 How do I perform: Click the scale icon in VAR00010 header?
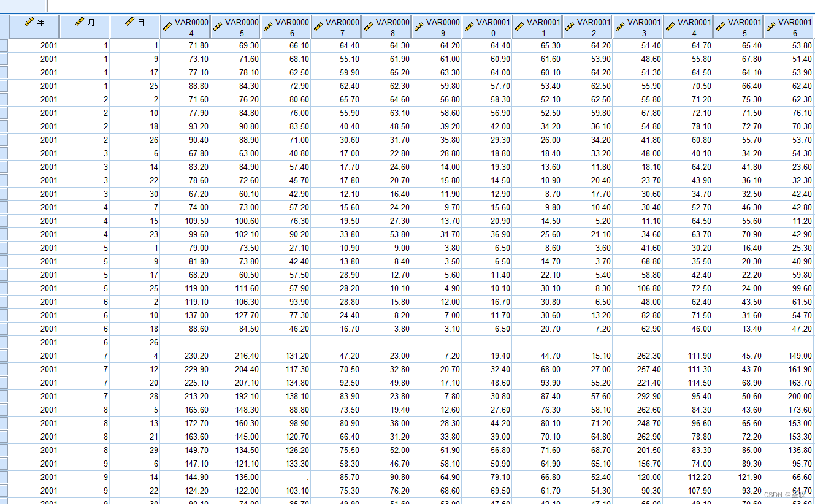[469, 27]
